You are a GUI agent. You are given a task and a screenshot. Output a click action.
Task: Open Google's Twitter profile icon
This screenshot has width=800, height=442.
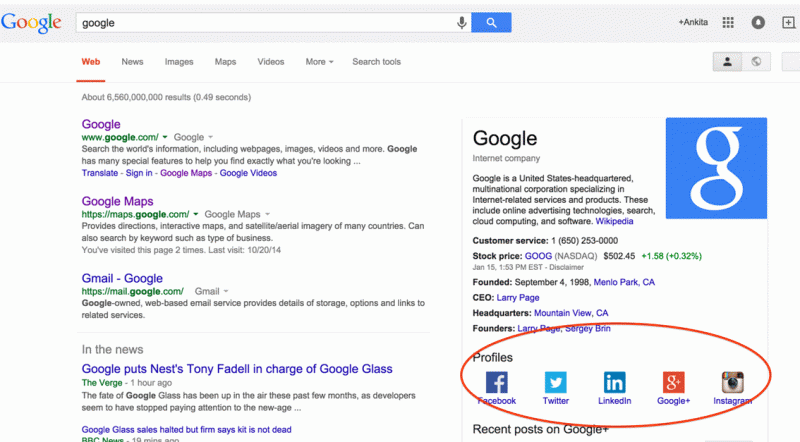click(x=556, y=382)
